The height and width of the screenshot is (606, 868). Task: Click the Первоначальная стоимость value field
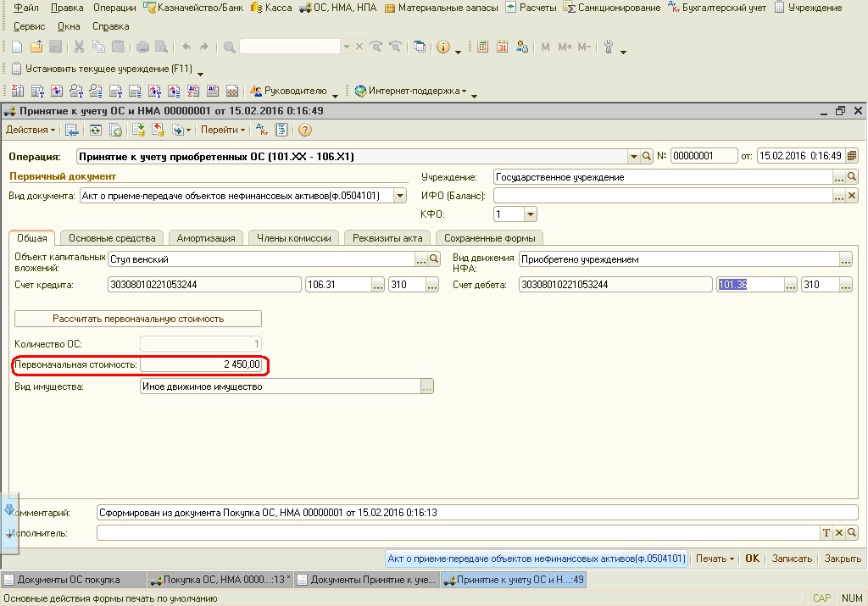201,364
